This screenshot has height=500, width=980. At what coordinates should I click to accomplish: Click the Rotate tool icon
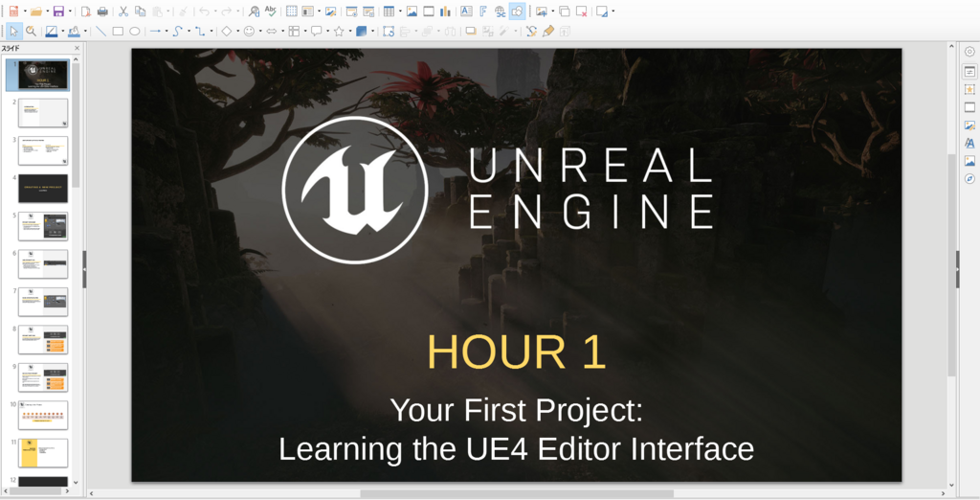tap(389, 32)
